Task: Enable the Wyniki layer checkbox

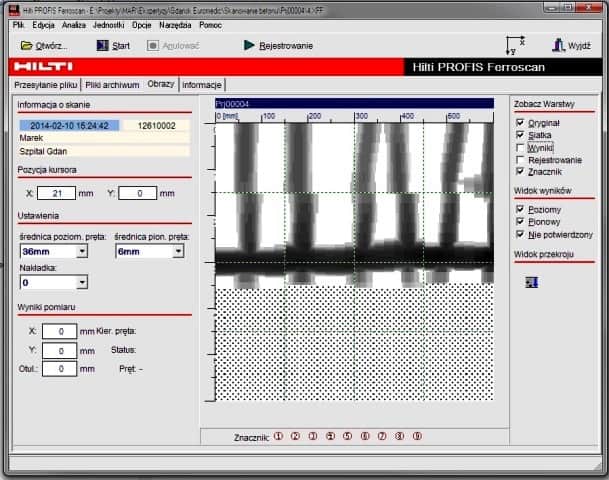Action: [519, 147]
